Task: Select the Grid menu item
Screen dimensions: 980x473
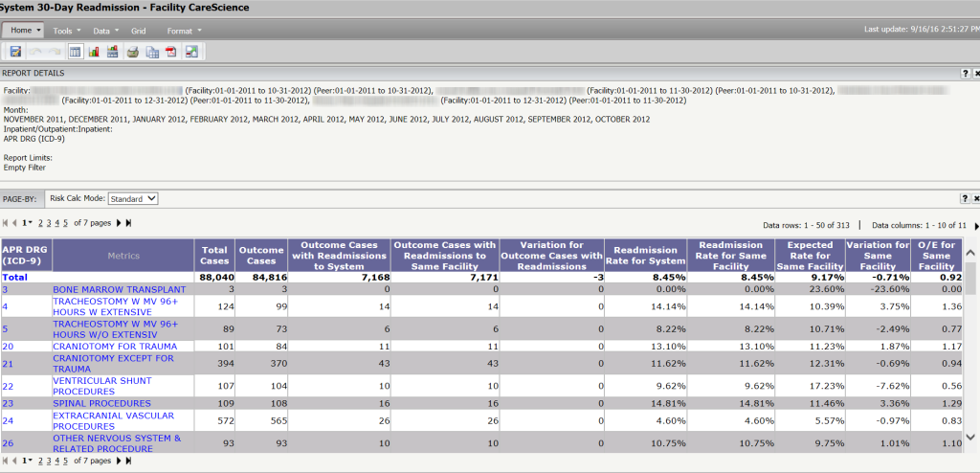Action: [139, 31]
